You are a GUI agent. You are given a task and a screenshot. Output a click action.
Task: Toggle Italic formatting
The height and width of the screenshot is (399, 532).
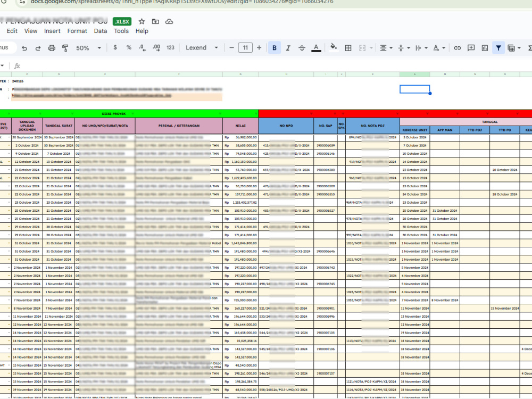[288, 48]
